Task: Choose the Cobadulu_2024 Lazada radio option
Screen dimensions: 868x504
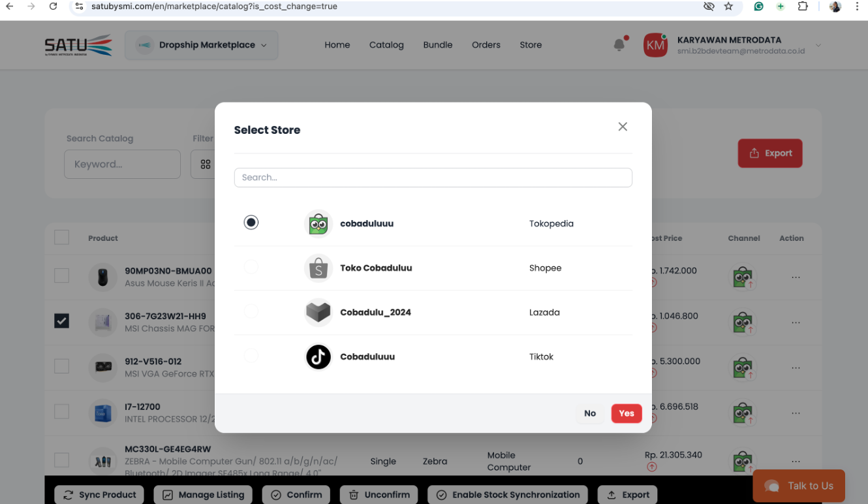Action: click(251, 311)
